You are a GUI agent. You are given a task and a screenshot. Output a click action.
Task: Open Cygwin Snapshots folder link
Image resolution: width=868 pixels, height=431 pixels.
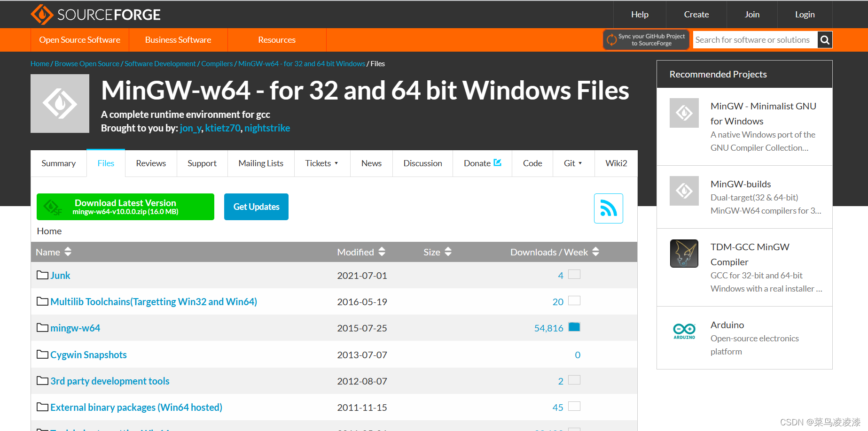pyautogui.click(x=88, y=355)
